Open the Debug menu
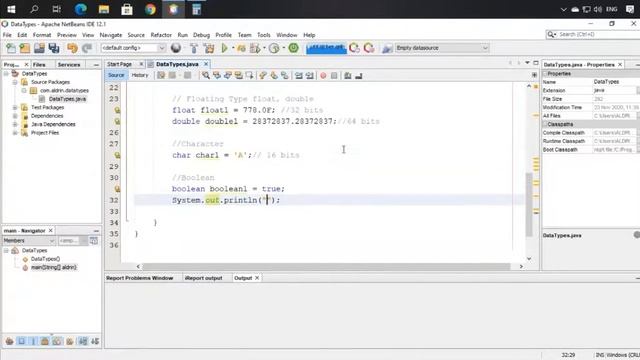Viewport: 640px width, 360px height. click(201, 35)
